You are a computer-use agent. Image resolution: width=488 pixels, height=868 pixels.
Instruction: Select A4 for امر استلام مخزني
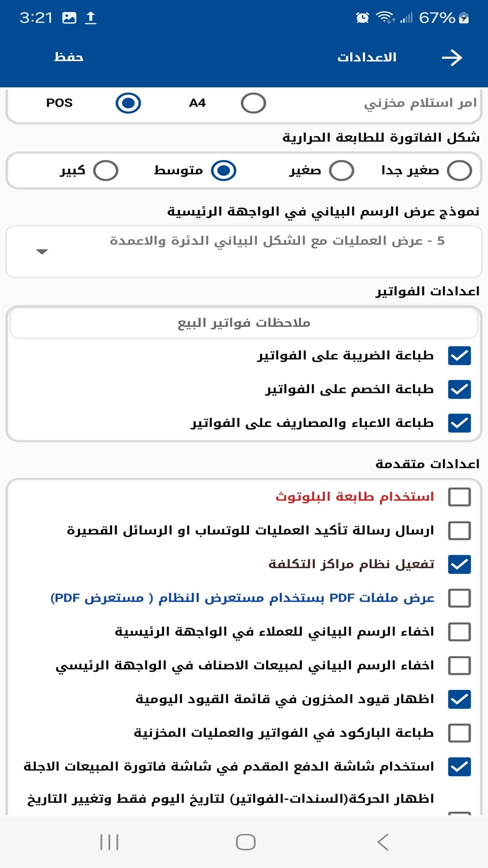tap(253, 103)
